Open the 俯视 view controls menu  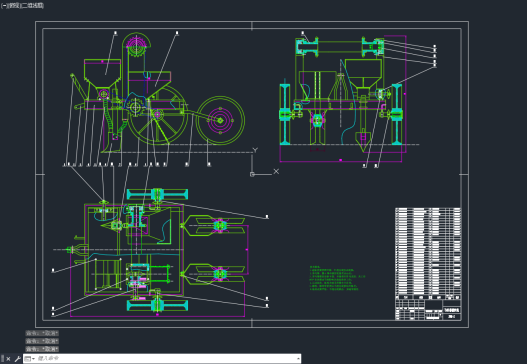[13, 6]
